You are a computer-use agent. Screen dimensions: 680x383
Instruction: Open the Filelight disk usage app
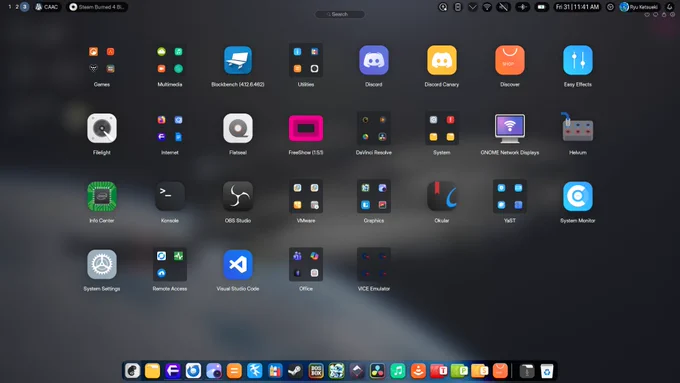pos(101,128)
